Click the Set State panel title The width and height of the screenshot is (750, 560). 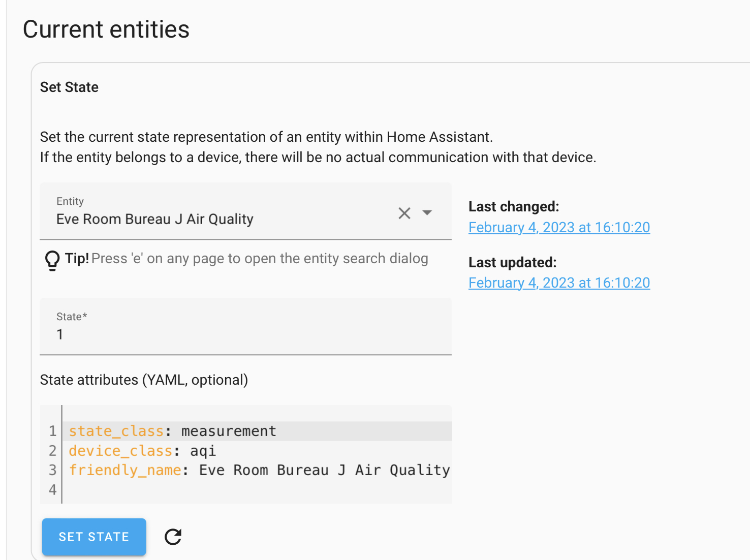point(69,87)
